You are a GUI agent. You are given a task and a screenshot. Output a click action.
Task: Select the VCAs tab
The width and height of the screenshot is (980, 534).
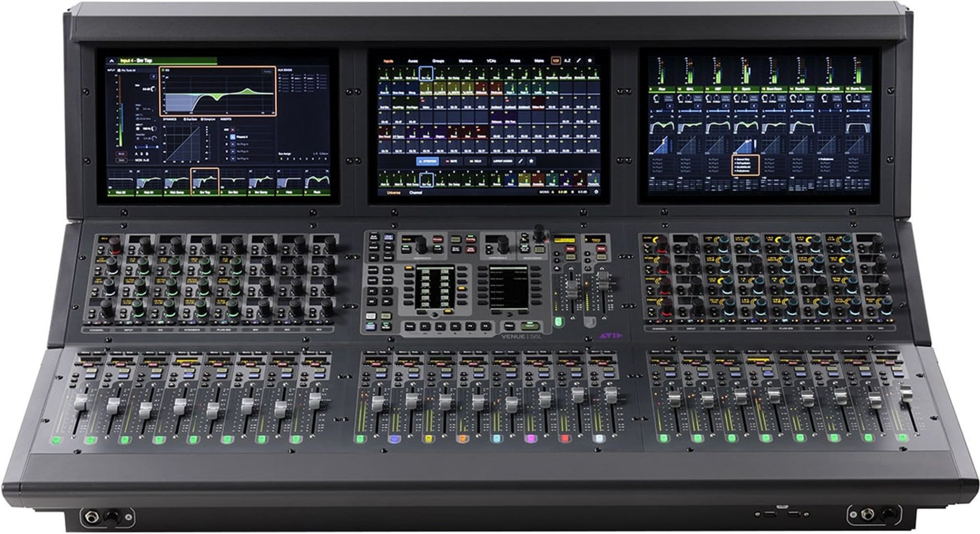(491, 61)
